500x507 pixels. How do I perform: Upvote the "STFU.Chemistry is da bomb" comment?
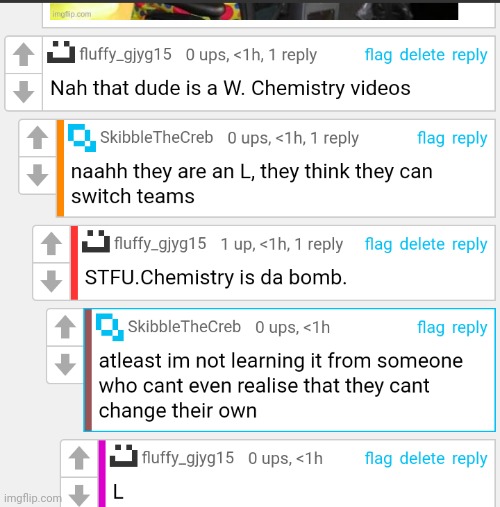point(51,244)
